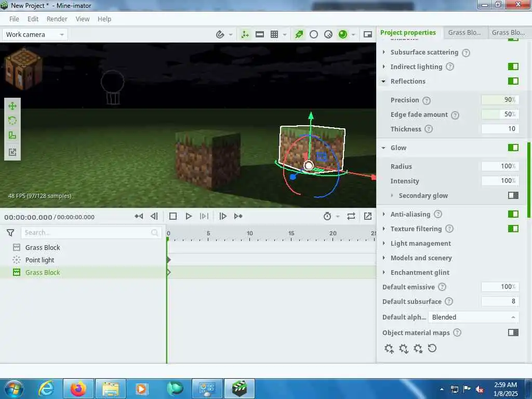Toggle Anti-aliasing switch
The image size is (532, 399).
pos(513,214)
